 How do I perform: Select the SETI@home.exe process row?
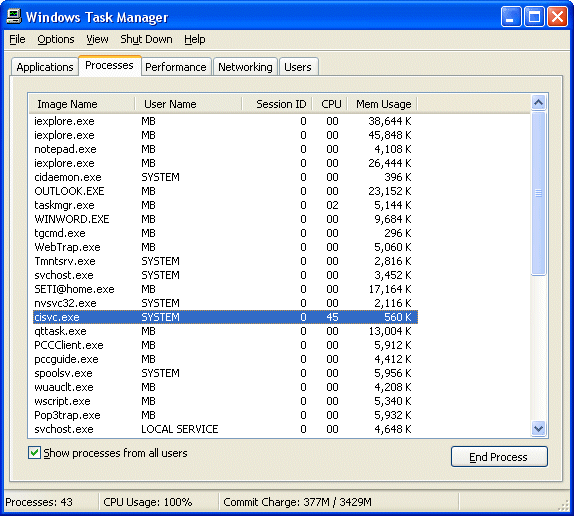(225, 289)
